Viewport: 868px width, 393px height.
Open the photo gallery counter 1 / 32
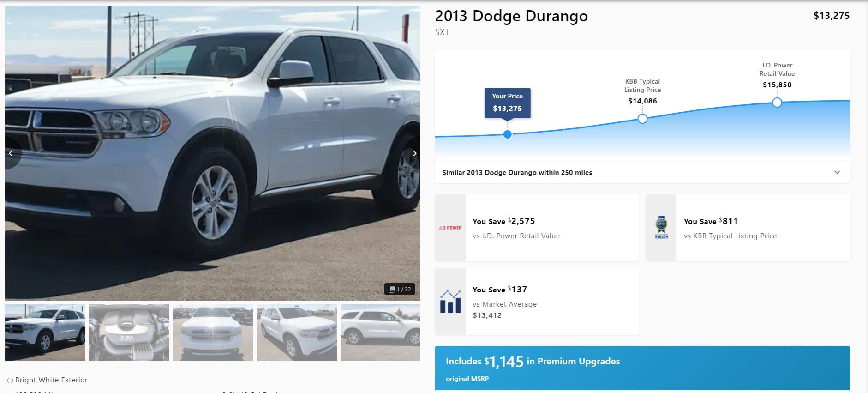point(400,289)
